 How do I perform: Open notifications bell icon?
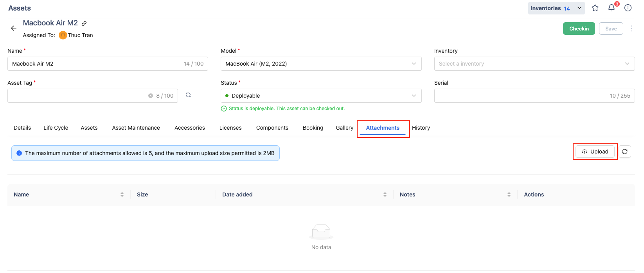[x=612, y=8]
